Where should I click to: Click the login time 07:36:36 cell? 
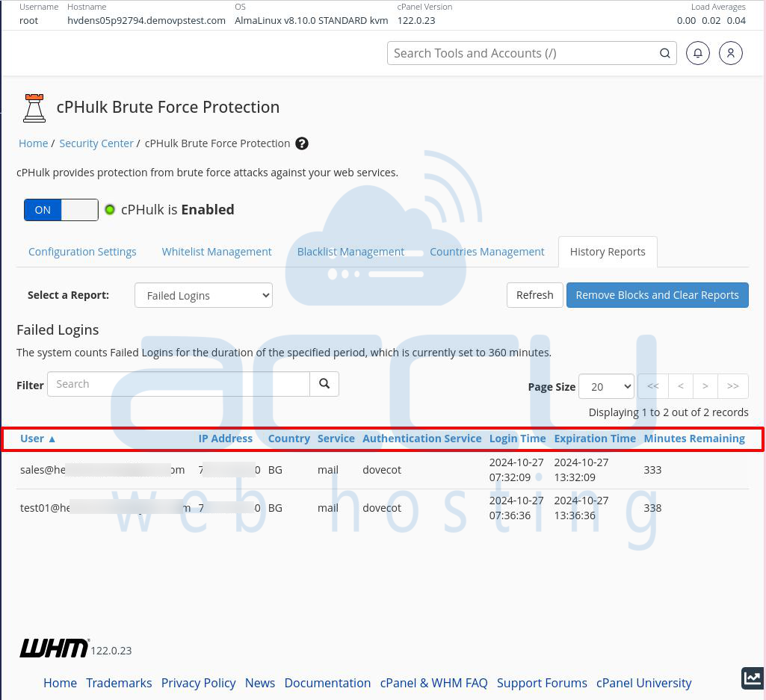click(516, 508)
